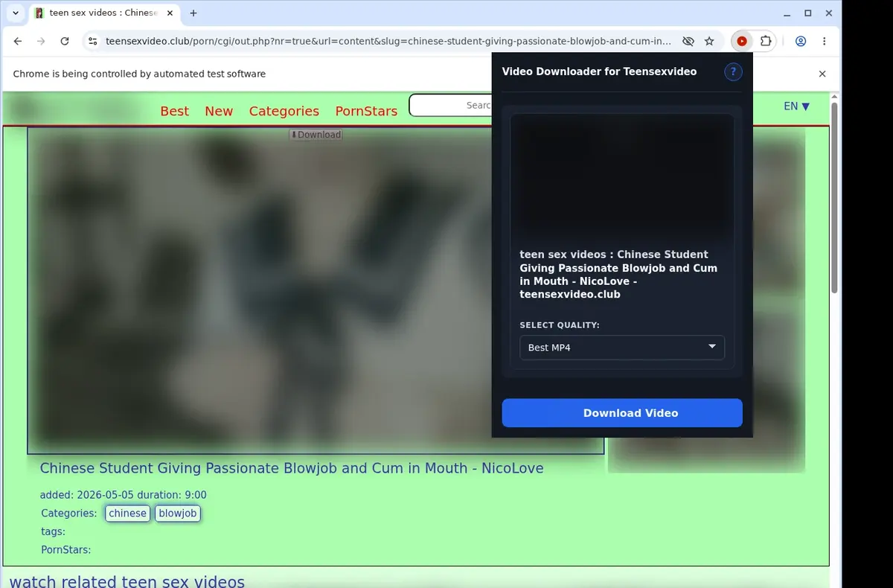Open help in Video Downloader popup

pyautogui.click(x=733, y=71)
